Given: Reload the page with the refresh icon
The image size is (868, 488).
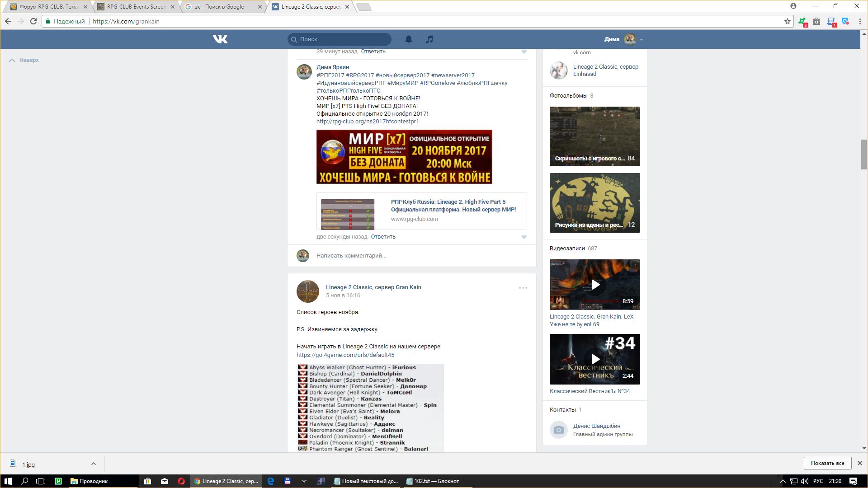Looking at the screenshot, I should click(x=33, y=21).
